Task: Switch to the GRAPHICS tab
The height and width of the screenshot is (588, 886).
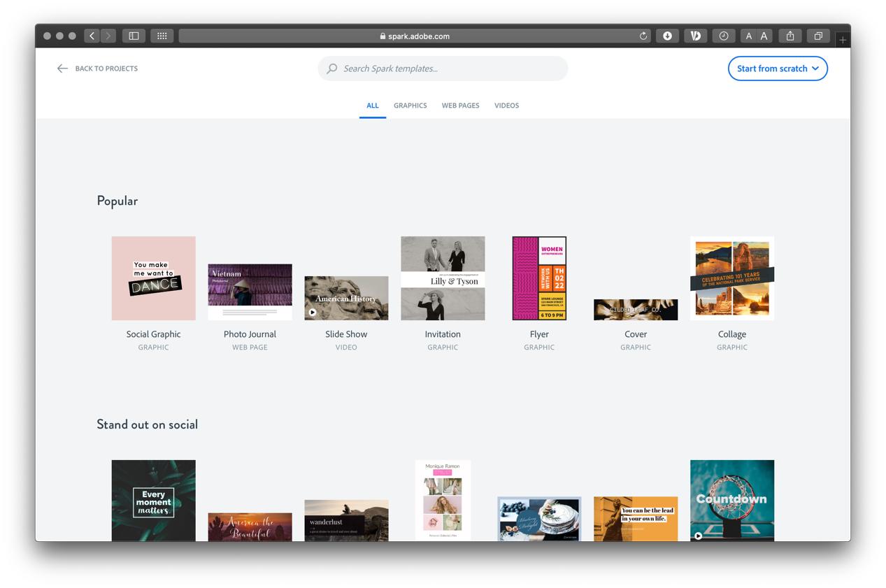Action: [410, 105]
